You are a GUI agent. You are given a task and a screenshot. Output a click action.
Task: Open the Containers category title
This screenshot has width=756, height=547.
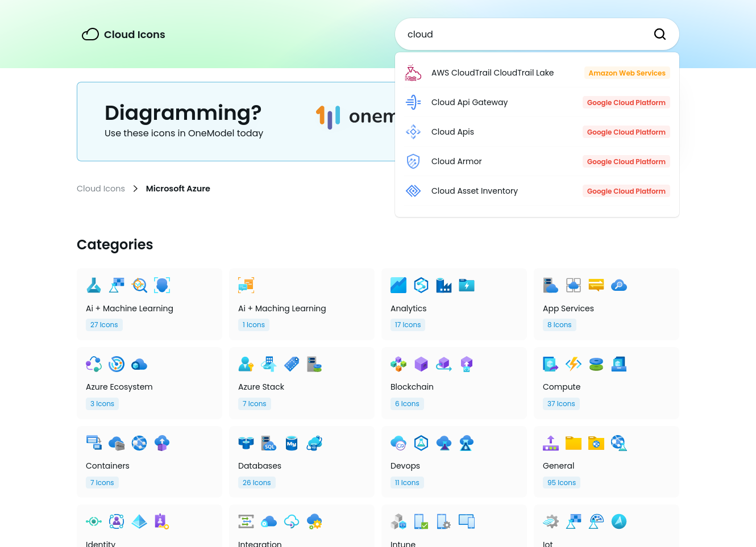click(x=107, y=466)
